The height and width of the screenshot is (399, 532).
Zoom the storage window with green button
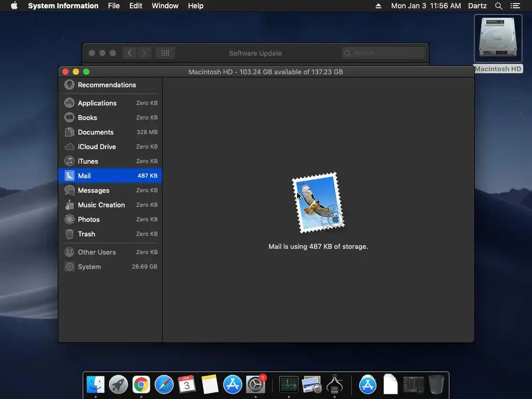pyautogui.click(x=87, y=72)
